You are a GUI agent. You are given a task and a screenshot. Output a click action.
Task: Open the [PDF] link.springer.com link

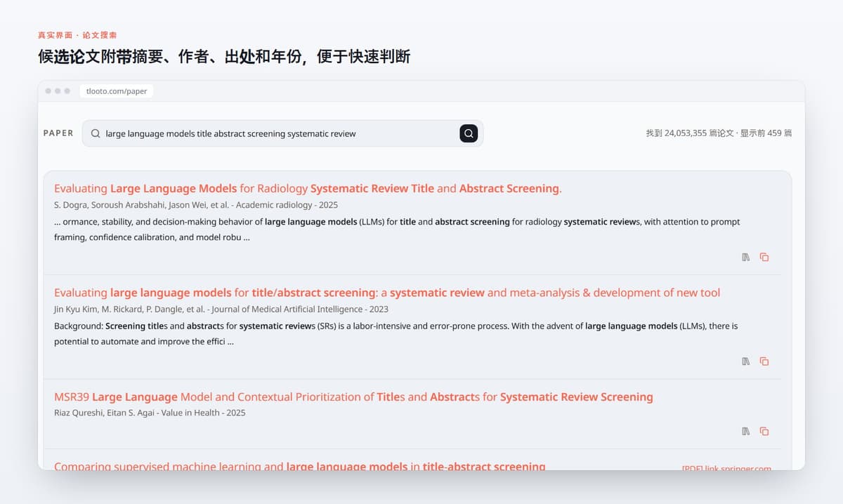click(x=726, y=467)
